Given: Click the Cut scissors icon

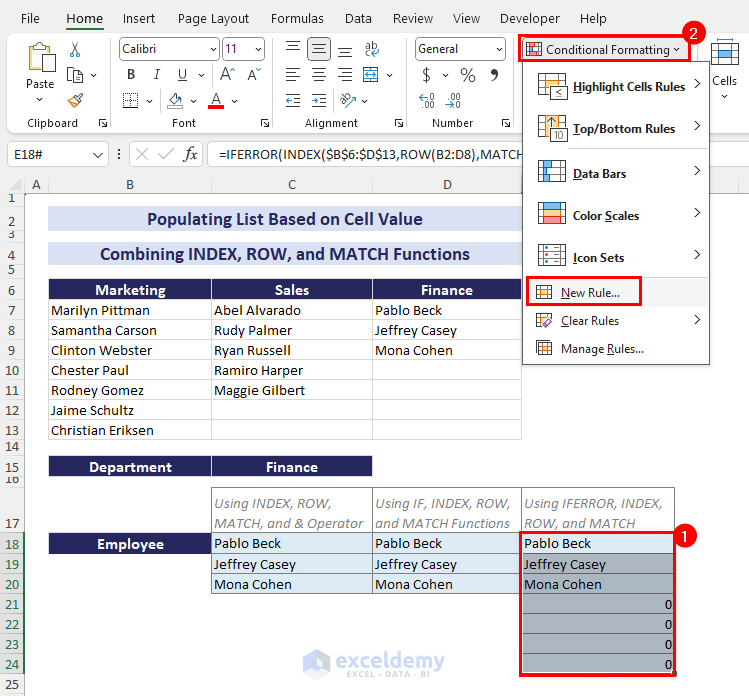Looking at the screenshot, I should click(75, 49).
